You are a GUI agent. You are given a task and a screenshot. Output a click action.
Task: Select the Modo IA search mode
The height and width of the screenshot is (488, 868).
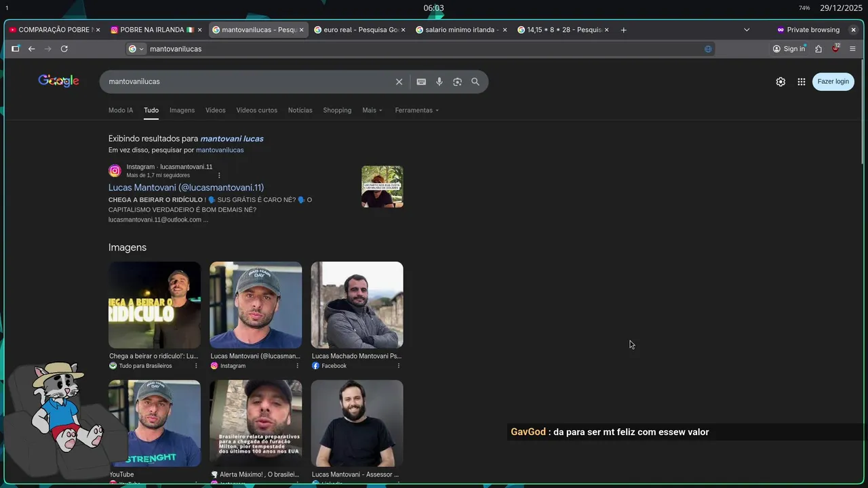[121, 110]
